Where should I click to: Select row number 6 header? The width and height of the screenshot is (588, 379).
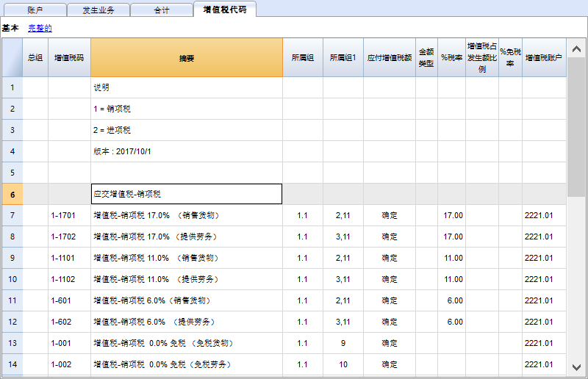point(12,194)
